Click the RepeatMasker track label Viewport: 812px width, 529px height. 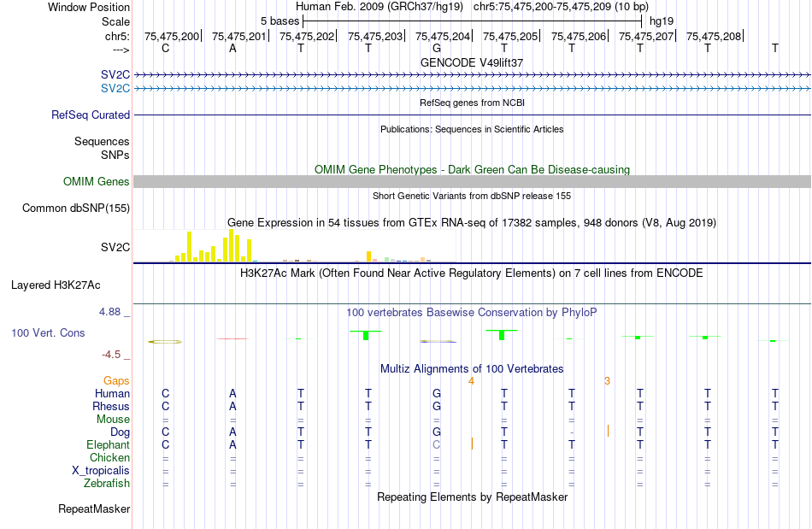(x=94, y=509)
